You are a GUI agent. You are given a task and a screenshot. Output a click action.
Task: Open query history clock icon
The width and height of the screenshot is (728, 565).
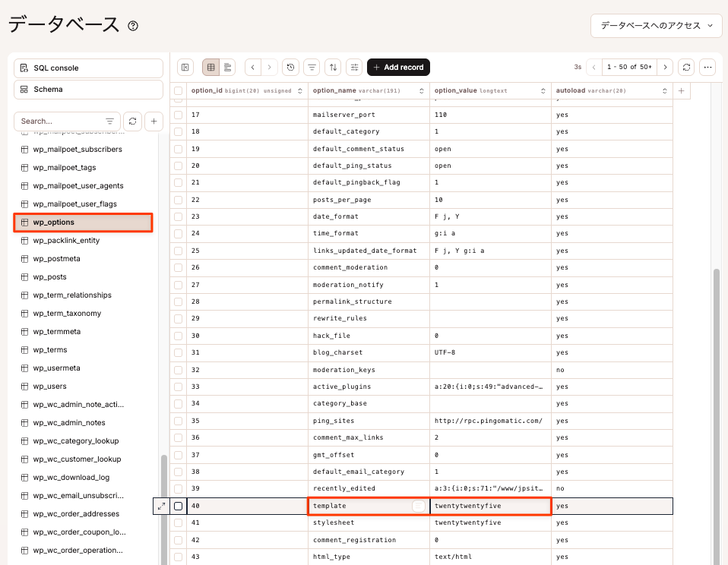pyautogui.click(x=290, y=68)
